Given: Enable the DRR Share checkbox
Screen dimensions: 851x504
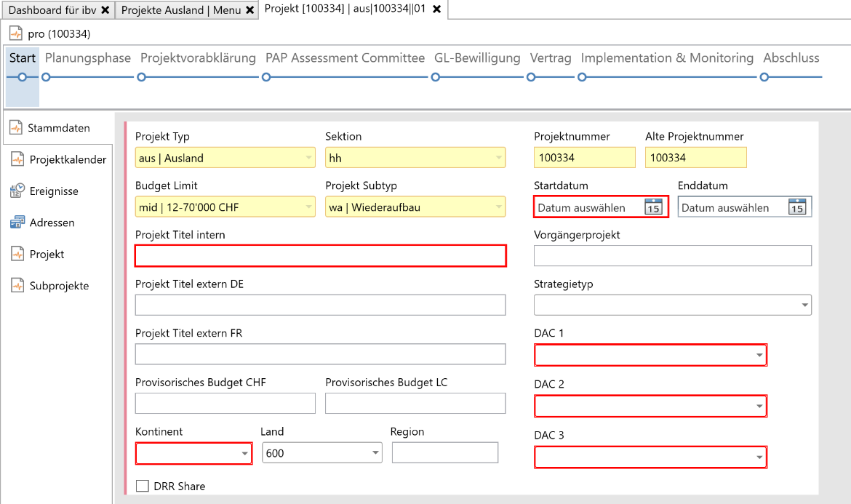Looking at the screenshot, I should pyautogui.click(x=143, y=486).
